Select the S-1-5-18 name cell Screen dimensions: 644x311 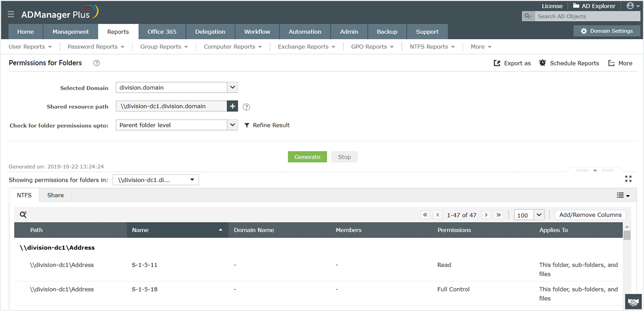[x=145, y=289]
